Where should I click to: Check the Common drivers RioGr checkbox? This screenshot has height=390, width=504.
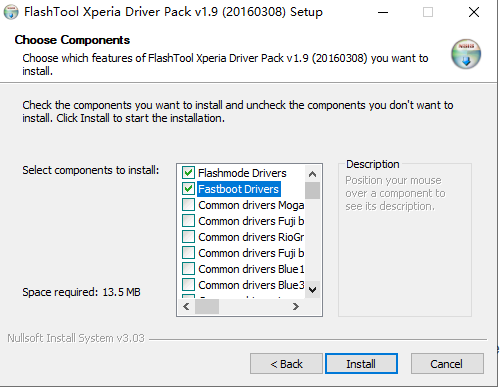pos(188,237)
